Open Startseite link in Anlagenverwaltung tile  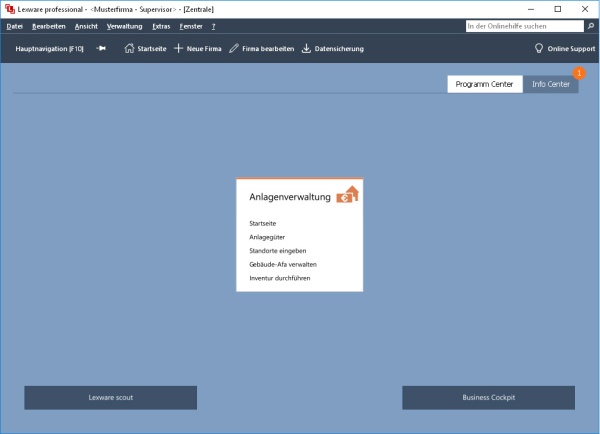(x=262, y=223)
